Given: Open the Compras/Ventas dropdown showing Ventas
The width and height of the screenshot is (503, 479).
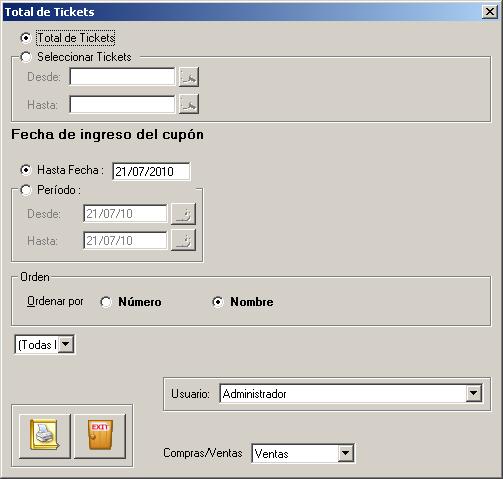Looking at the screenshot, I should click(x=345, y=453).
